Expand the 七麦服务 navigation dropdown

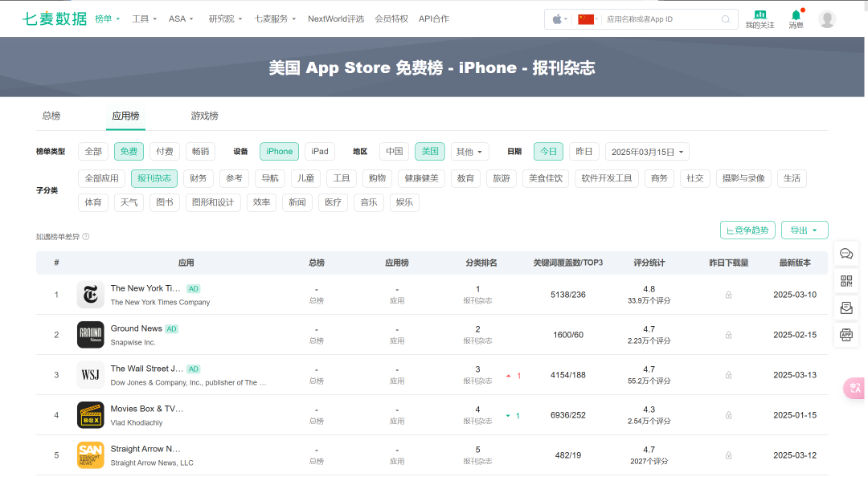275,18
